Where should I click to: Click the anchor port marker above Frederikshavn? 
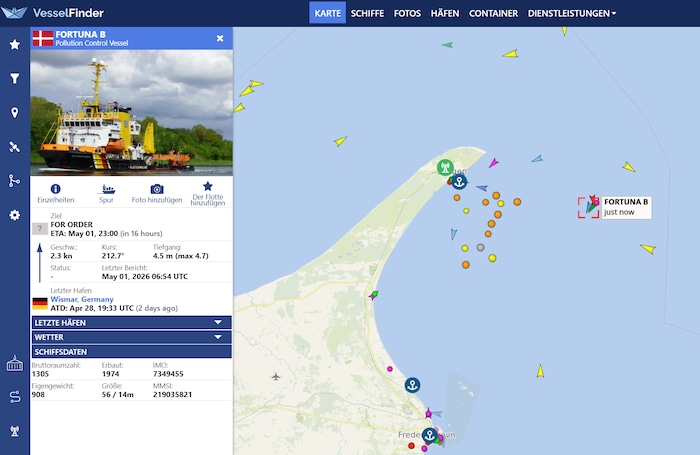[412, 385]
